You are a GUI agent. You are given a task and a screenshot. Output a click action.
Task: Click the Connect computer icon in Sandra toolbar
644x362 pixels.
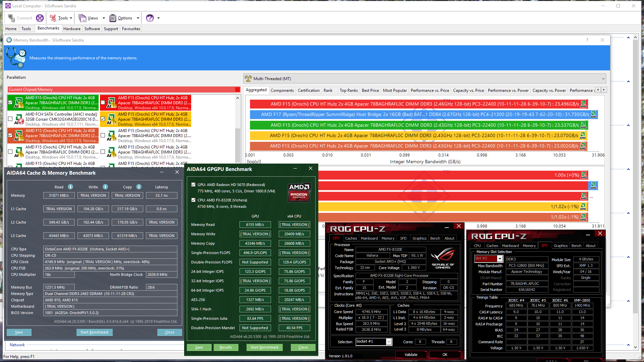tap(11, 18)
